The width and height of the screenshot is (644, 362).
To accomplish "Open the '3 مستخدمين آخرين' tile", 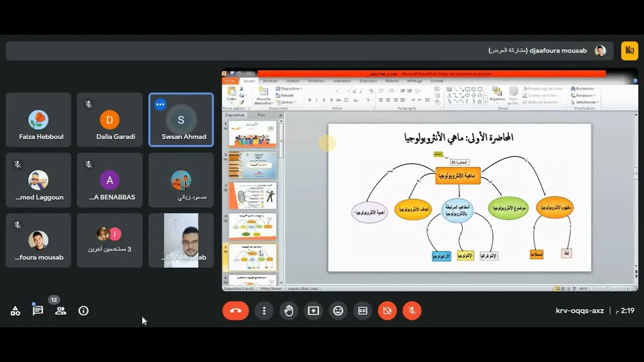I will pos(110,240).
